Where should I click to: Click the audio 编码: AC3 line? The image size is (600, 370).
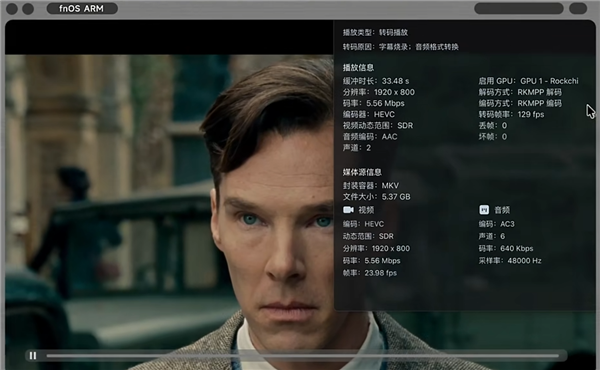(497, 224)
